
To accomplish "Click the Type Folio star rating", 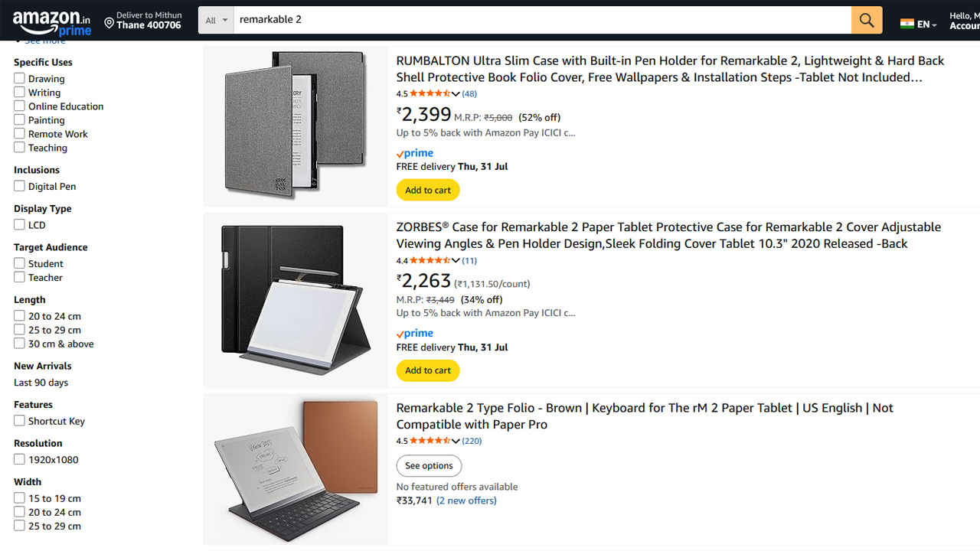I will point(430,441).
